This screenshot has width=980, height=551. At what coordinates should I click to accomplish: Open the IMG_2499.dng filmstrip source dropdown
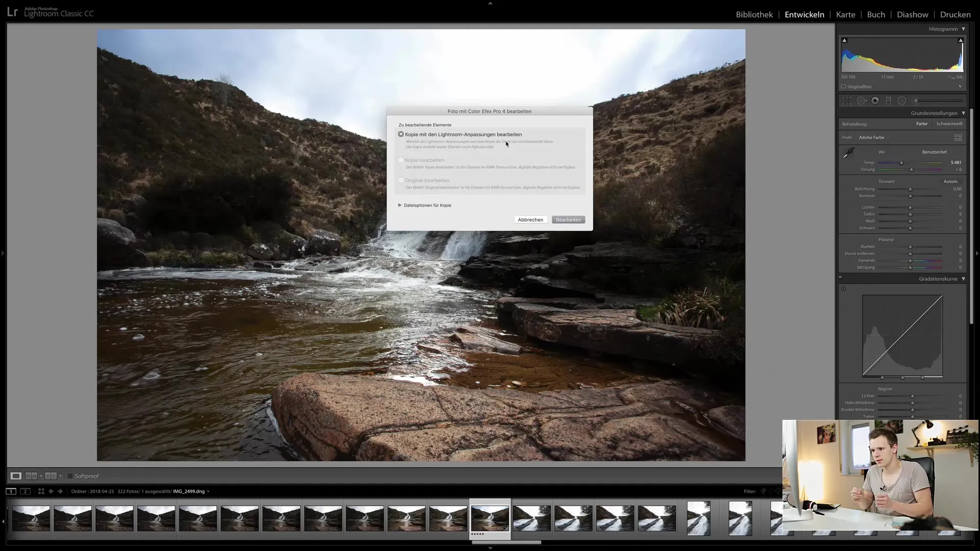[x=191, y=491]
